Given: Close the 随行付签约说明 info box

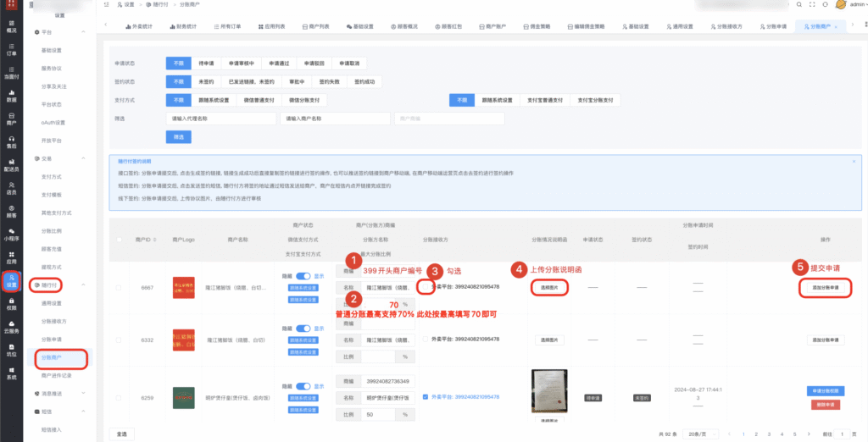Looking at the screenshot, I should pos(854,162).
